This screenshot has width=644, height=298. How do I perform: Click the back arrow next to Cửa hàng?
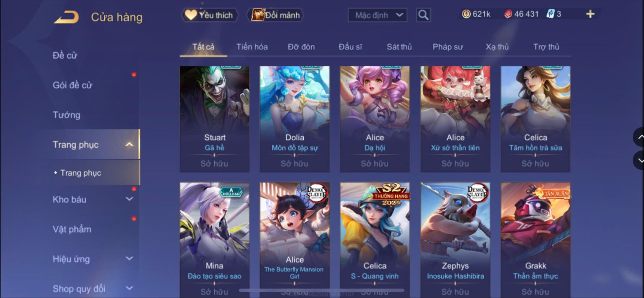pos(66,17)
